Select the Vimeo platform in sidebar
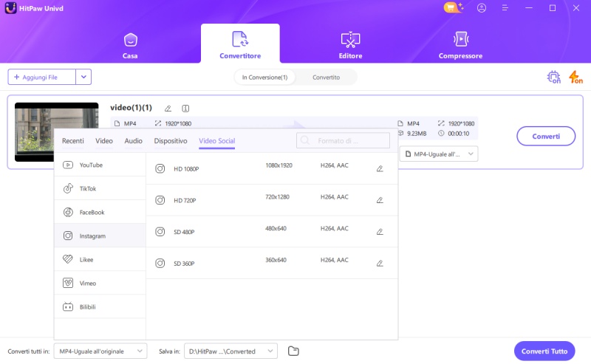The image size is (591, 364). (100, 283)
